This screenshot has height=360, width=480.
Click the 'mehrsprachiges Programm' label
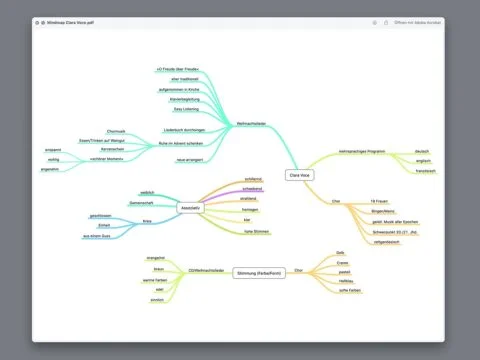click(x=362, y=151)
